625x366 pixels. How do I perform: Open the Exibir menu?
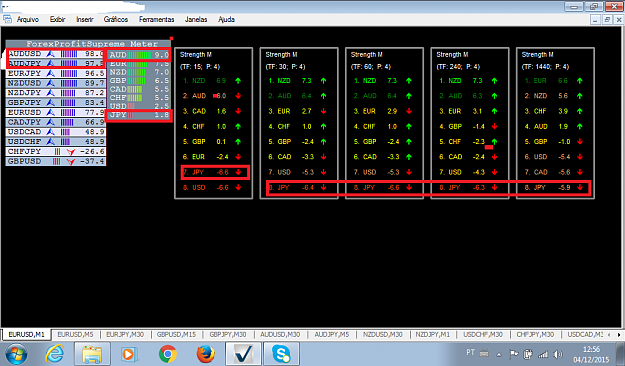57,19
